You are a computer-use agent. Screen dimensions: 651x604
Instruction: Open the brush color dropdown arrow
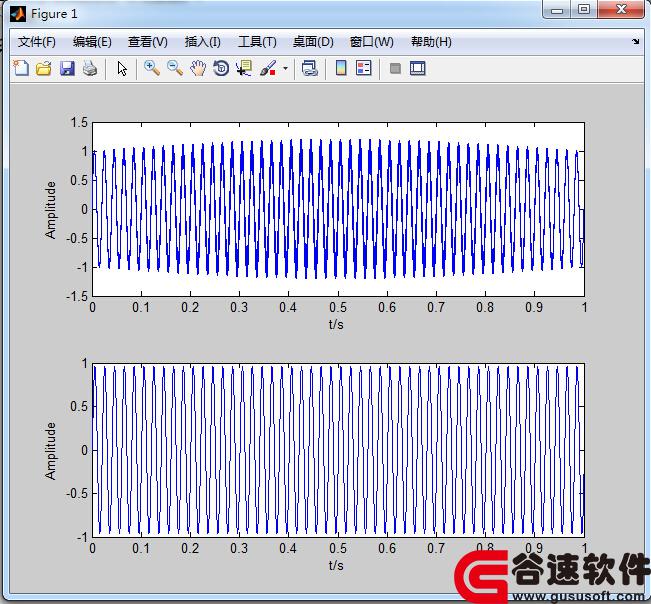[285, 68]
